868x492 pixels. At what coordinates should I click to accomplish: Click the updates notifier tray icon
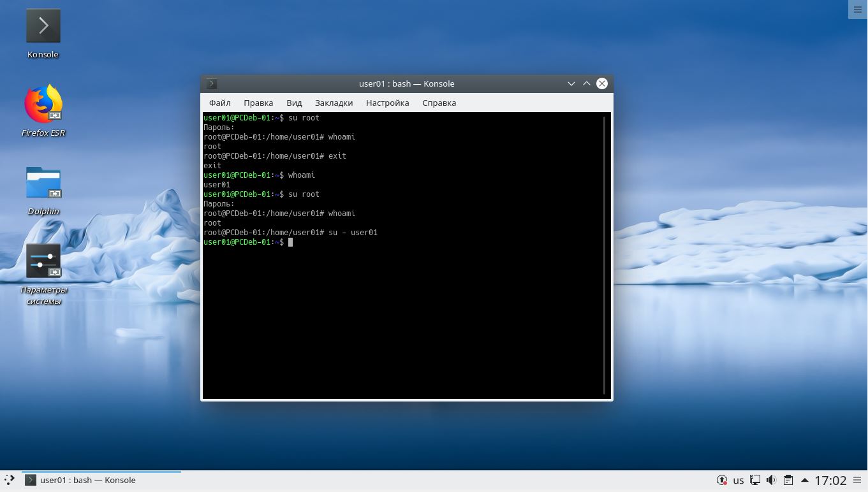722,480
